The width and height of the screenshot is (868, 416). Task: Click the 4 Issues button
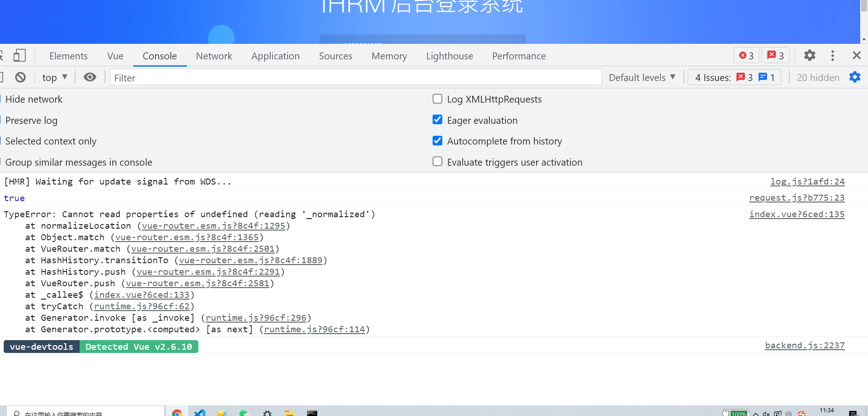(734, 77)
